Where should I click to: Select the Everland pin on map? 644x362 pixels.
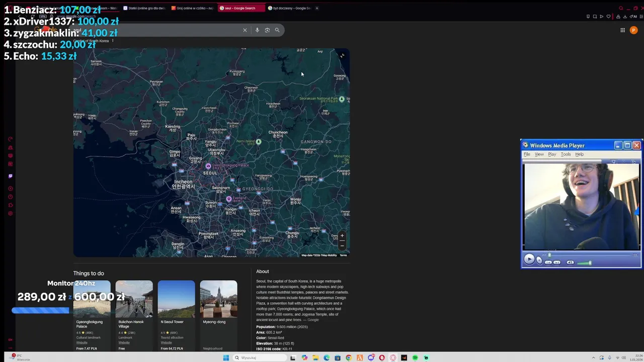229,199
